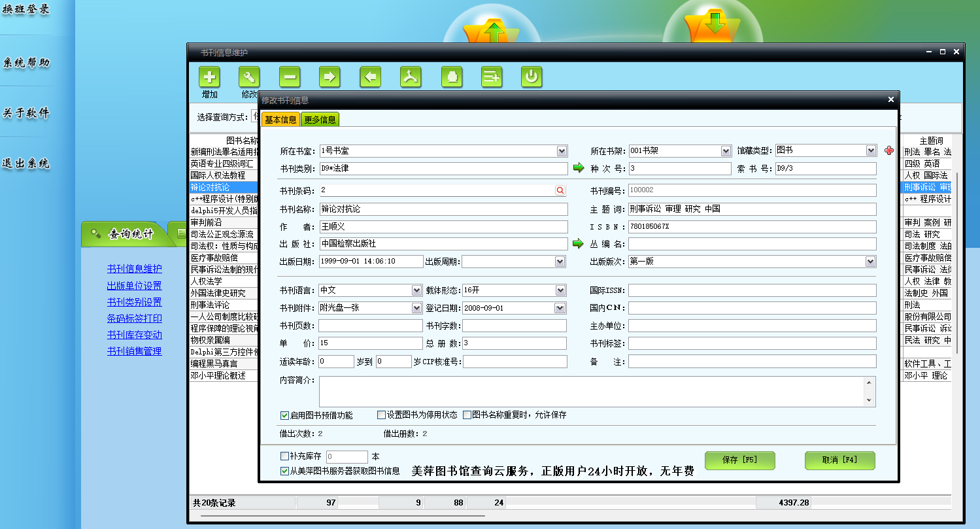Click the right-arrow toolbar icon
The image size is (980, 529).
click(x=329, y=77)
